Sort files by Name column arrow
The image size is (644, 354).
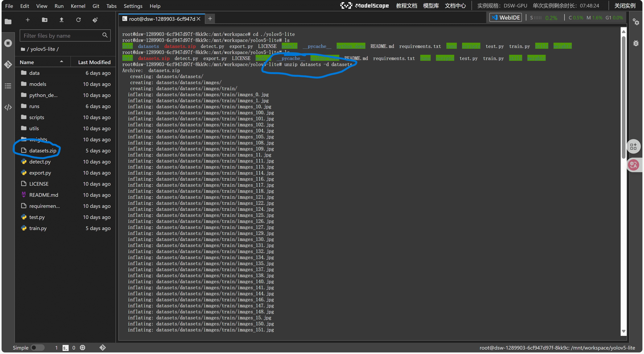62,62
